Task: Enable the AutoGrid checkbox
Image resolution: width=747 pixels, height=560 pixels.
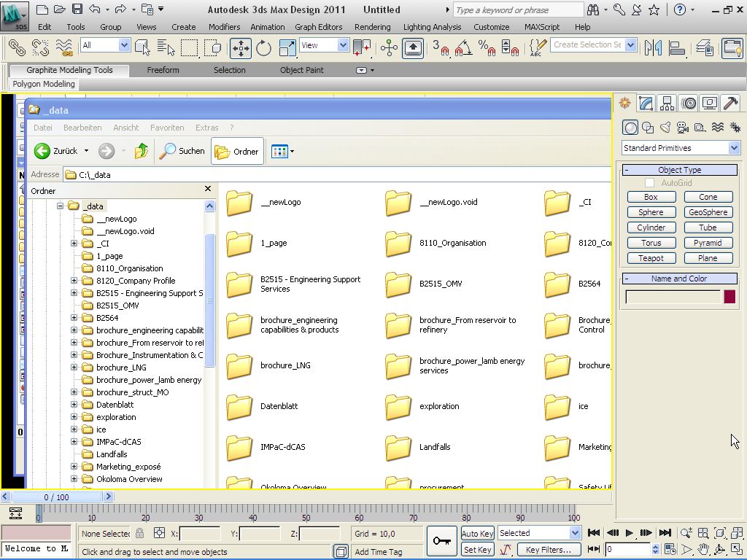Action: (x=649, y=183)
